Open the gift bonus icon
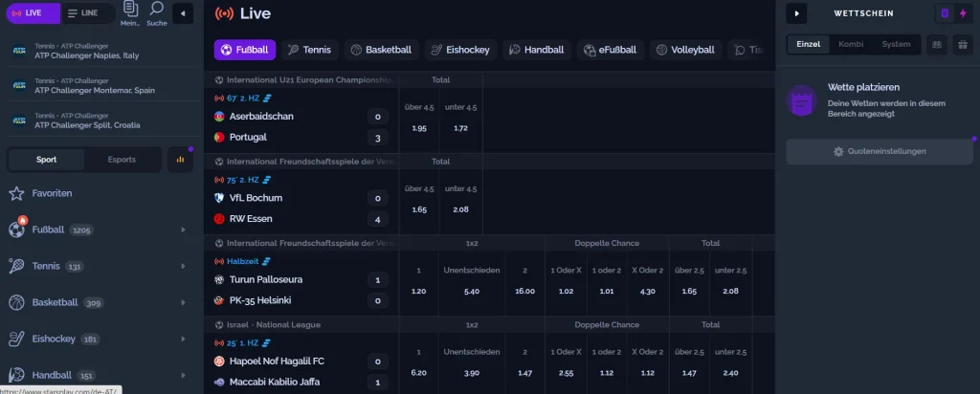Screen dimensions: 980x394 coord(963,45)
